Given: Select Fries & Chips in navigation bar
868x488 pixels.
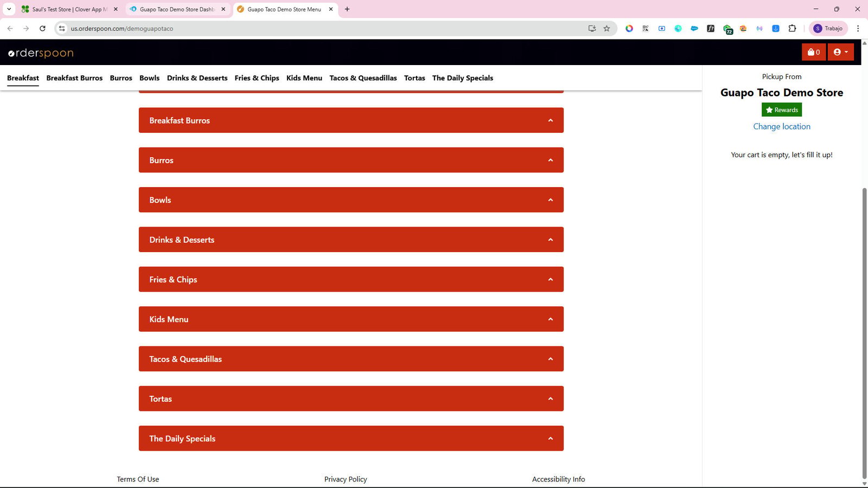Looking at the screenshot, I should point(257,78).
